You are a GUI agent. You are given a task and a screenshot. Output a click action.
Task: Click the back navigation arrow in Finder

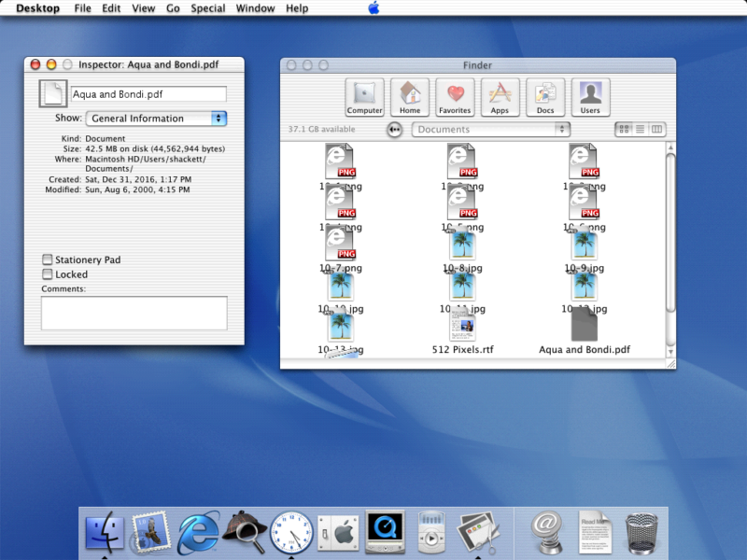click(x=395, y=130)
